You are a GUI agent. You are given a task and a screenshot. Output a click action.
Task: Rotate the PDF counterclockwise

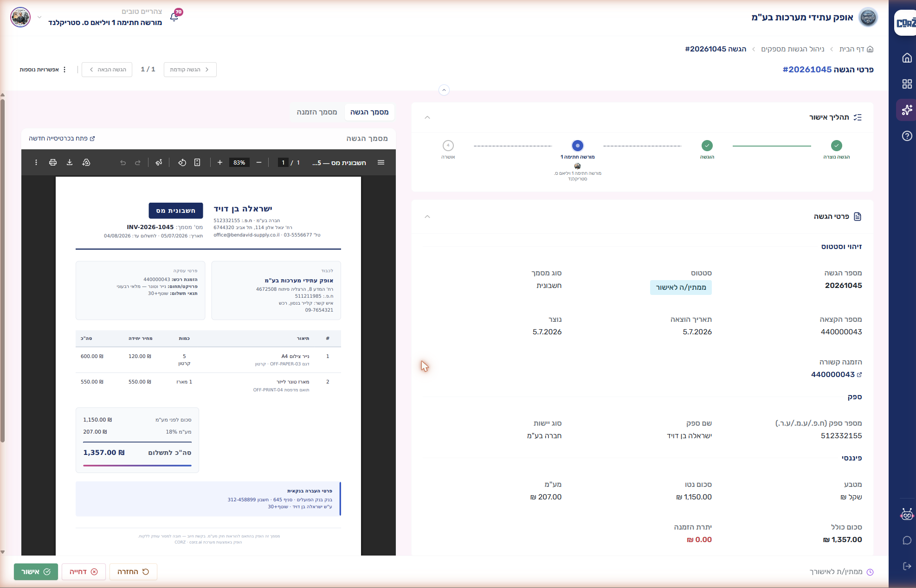tap(182, 162)
